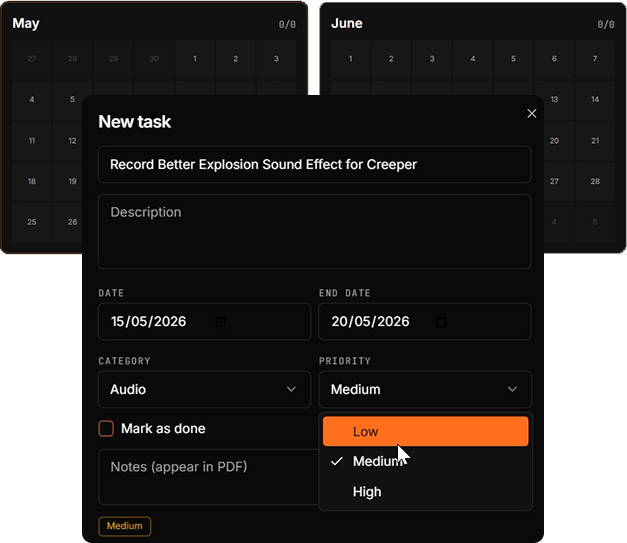The image size is (627, 543).
Task: Select greyed April 27 in May calendar
Action: (32, 59)
